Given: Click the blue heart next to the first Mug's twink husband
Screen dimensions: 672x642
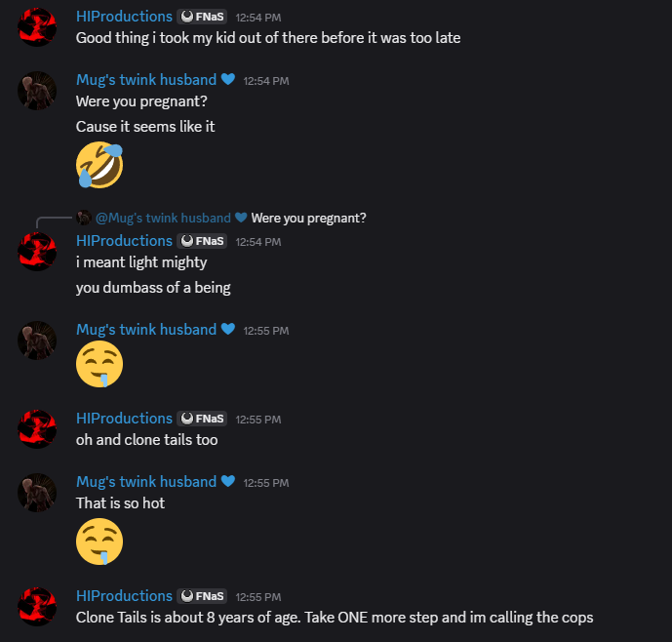Looking at the screenshot, I should (x=228, y=79).
